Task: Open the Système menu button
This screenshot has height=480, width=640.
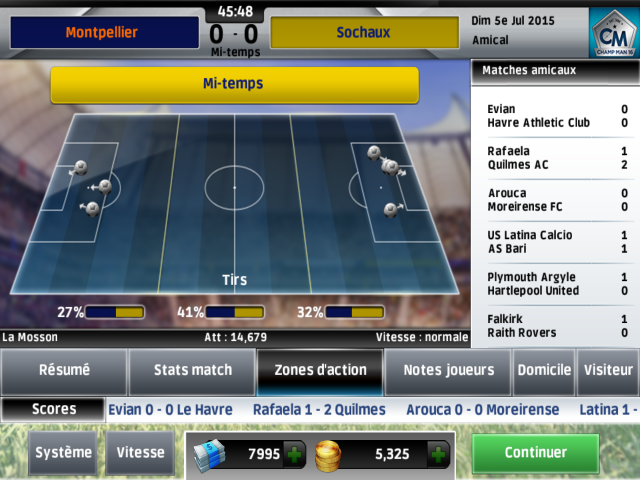Action: [x=63, y=453]
